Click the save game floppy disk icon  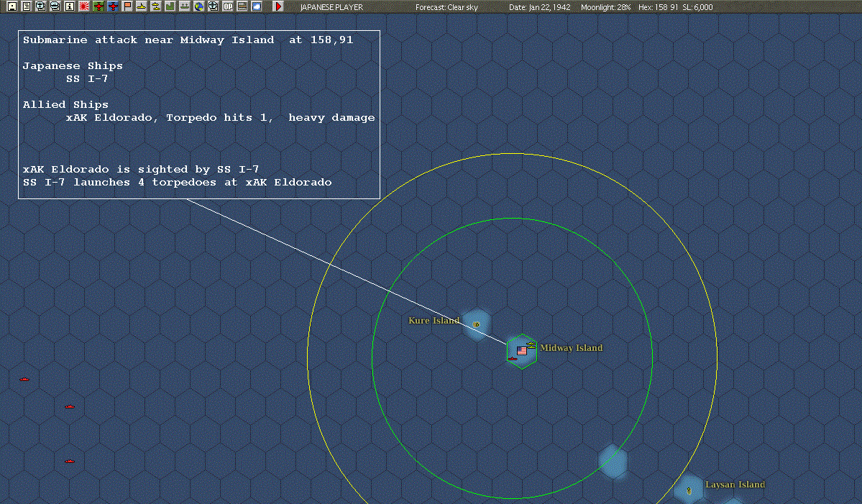(12, 6)
